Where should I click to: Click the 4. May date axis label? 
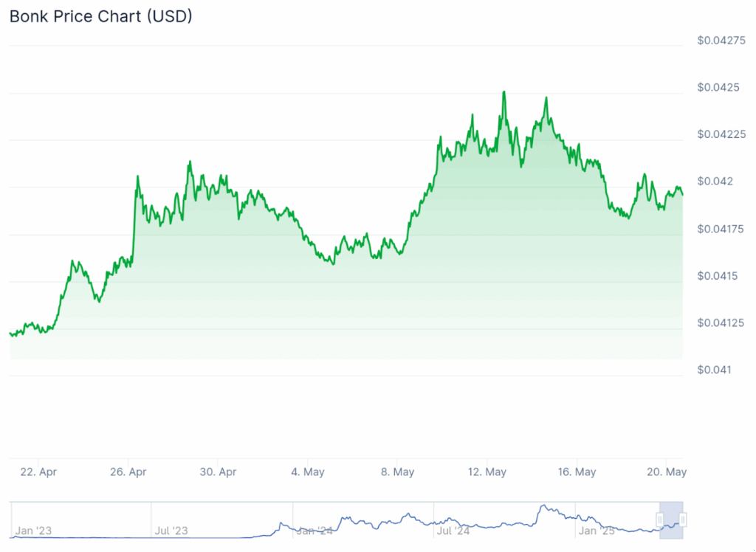(x=309, y=472)
